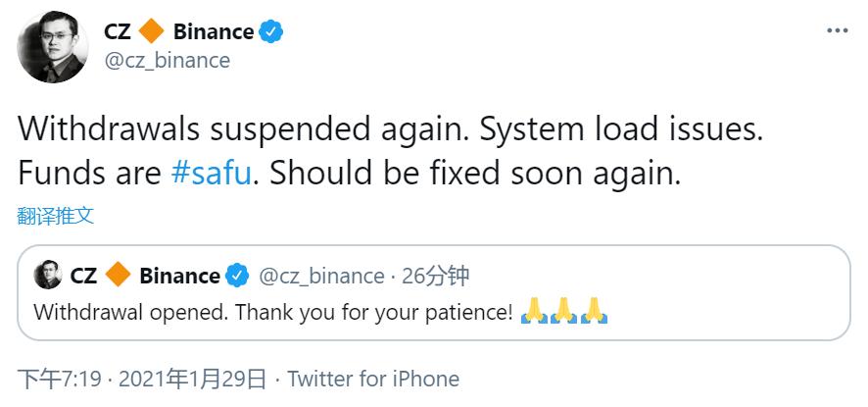
Task: Click the quoted tweet's 26分钟 timestamp
Action: point(435,276)
